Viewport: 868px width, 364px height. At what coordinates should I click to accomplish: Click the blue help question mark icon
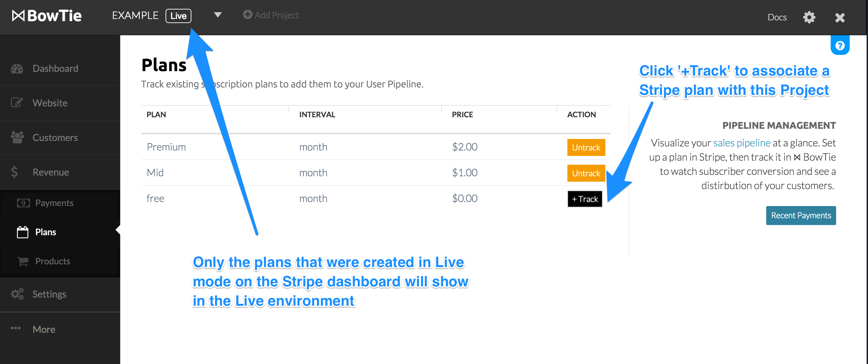coord(840,45)
